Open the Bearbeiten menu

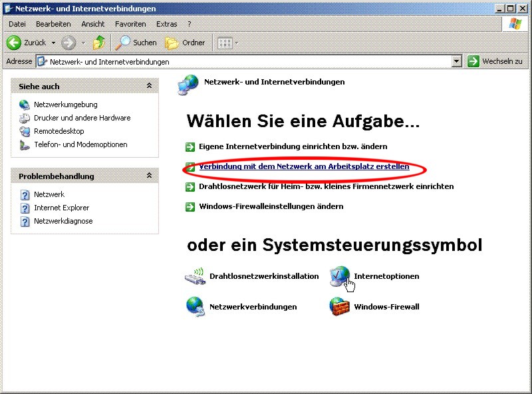(53, 24)
